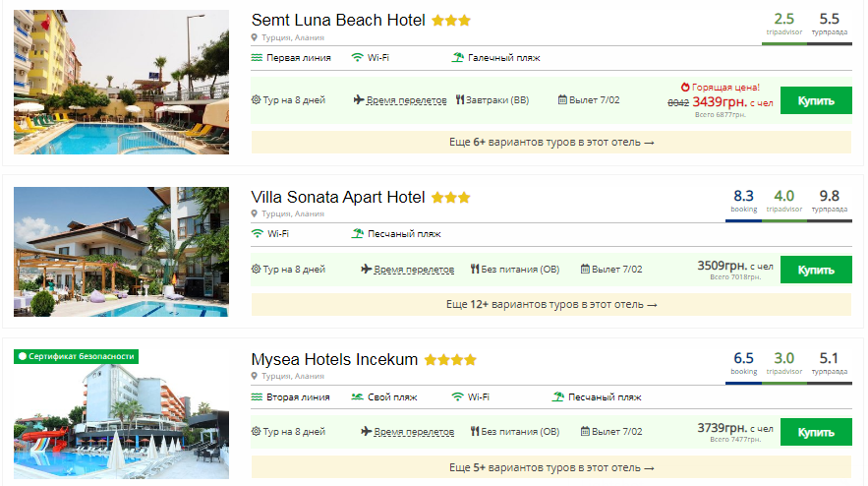Viewport: 868px width, 486px height.
Task: Open flight times link for Villa Sonata
Action: (x=414, y=269)
